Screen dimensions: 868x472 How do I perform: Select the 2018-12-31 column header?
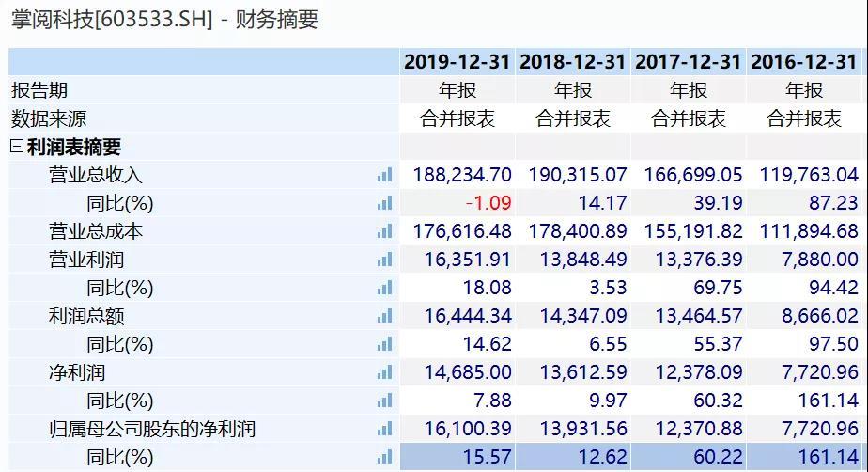[x=573, y=62]
